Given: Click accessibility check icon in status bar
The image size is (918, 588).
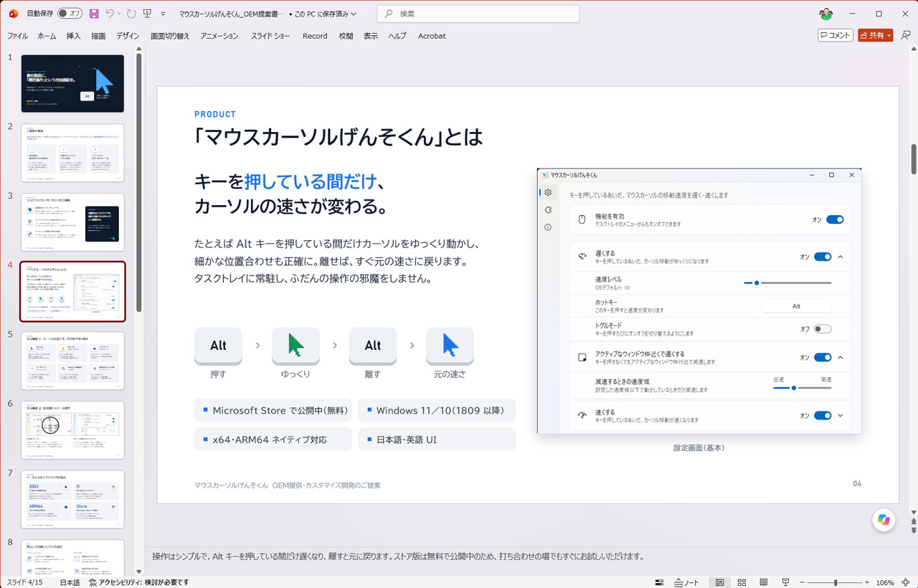Looking at the screenshot, I should click(93, 582).
